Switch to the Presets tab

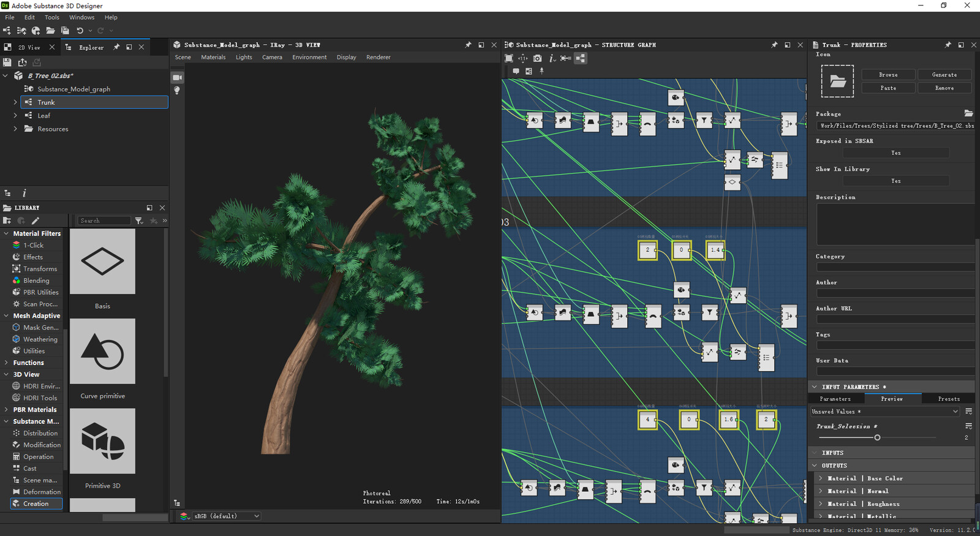[x=949, y=399]
